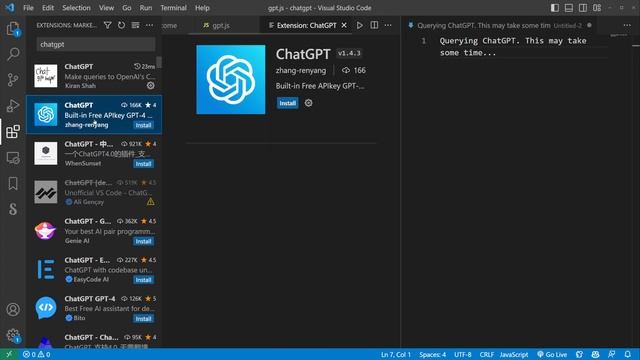This screenshot has height=360, width=640.
Task: Toggle the primary side bar layout icon
Action: click(x=555, y=8)
